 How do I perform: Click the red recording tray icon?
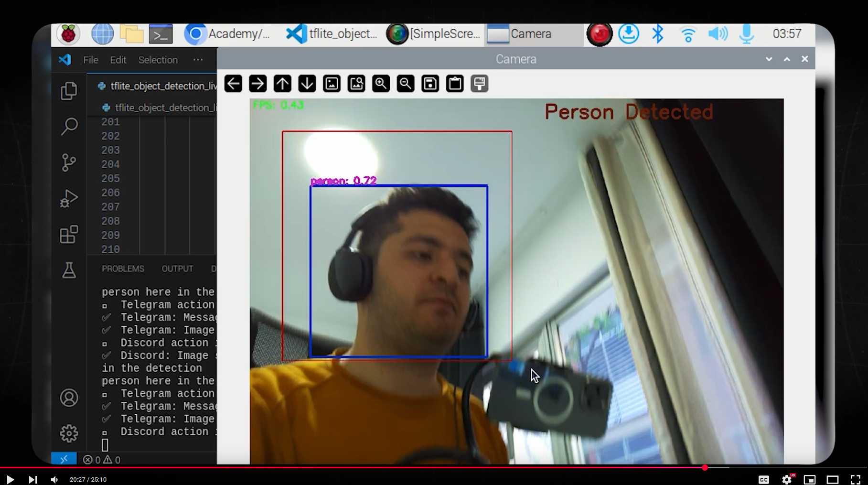coord(599,34)
